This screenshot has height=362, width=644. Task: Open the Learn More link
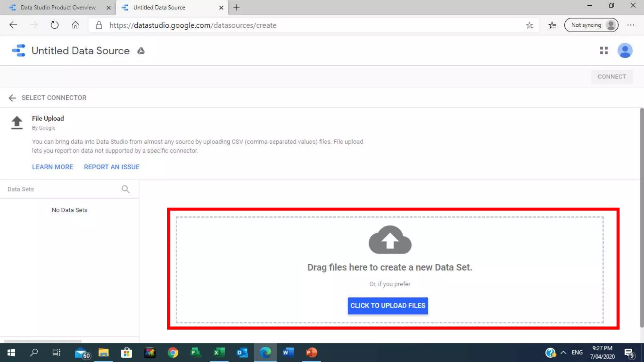pyautogui.click(x=53, y=167)
